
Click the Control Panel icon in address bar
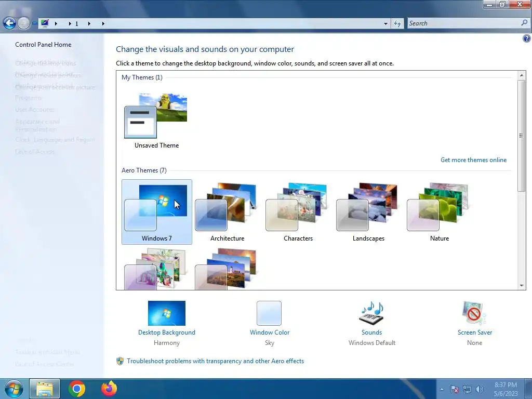pos(45,23)
